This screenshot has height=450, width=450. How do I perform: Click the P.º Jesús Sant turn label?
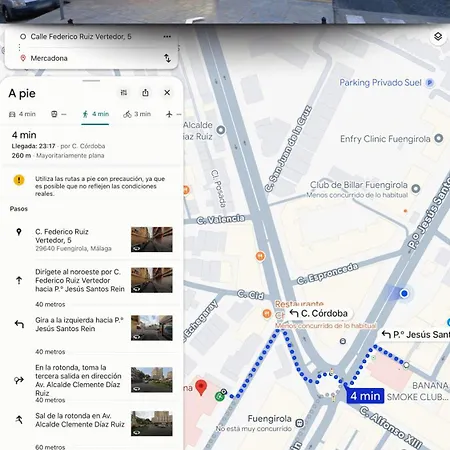[x=415, y=334]
